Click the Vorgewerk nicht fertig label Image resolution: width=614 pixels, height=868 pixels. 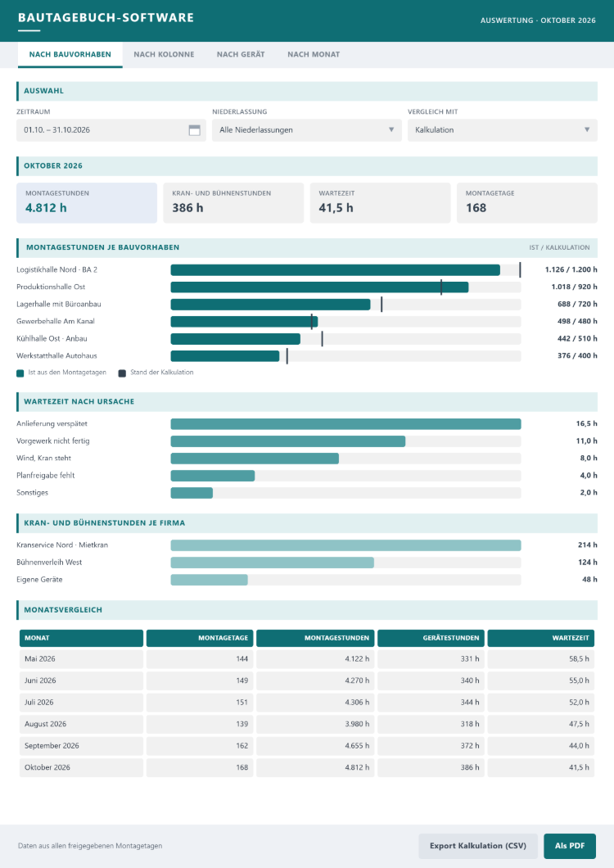[x=53, y=441]
